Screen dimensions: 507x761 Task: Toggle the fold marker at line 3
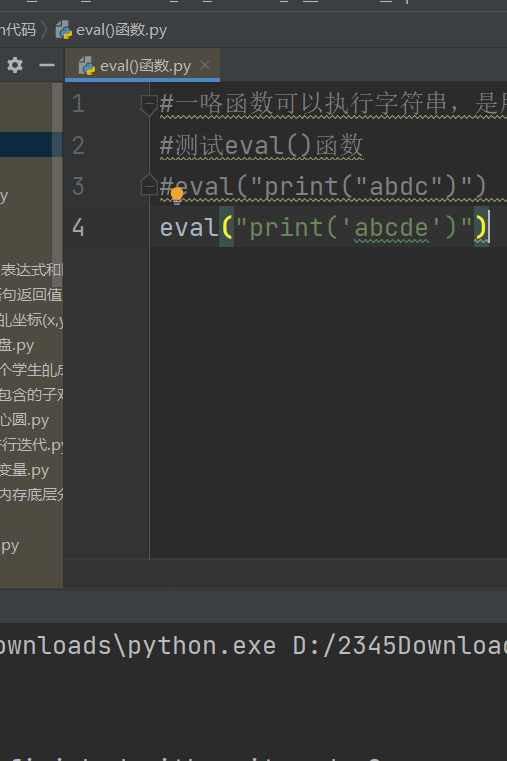tap(148, 185)
